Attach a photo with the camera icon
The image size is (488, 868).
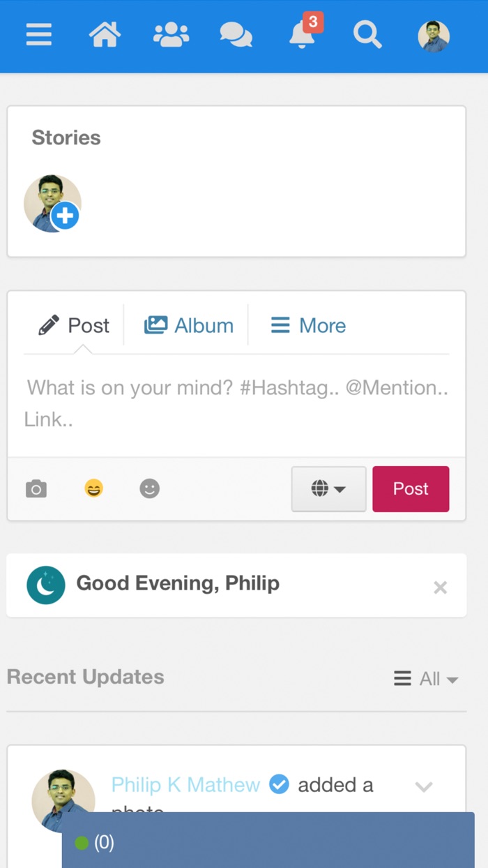coord(36,489)
